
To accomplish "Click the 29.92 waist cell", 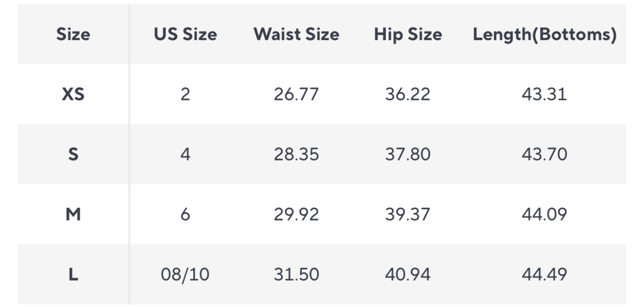I will (296, 214).
